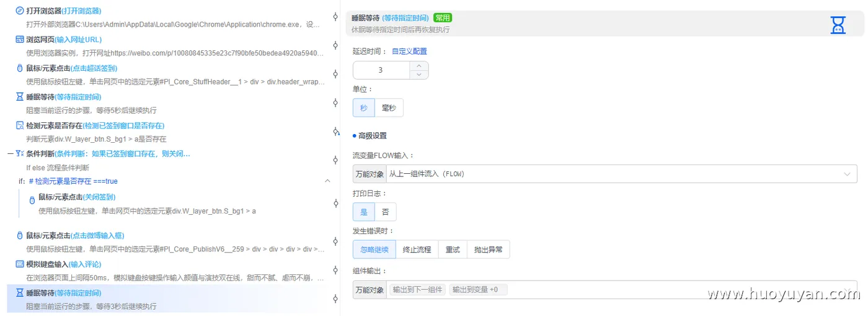Viewport: 868px width, 316px height.
Task: Click the '判断元素div.W_layer_btn.S_bg1 > a是否存在' text
Action: (96, 139)
